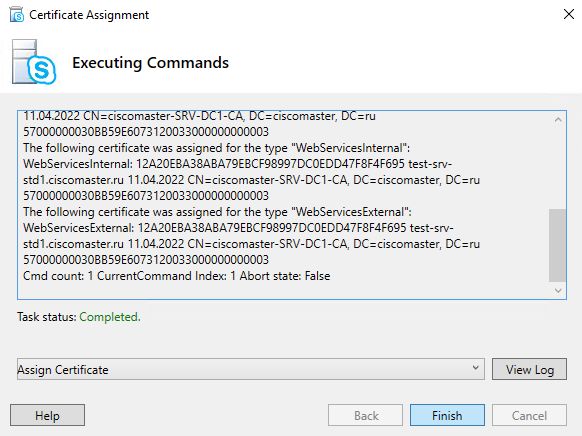Click the Finish button
Screen dimensions: 582x436
pyautogui.click(x=447, y=415)
